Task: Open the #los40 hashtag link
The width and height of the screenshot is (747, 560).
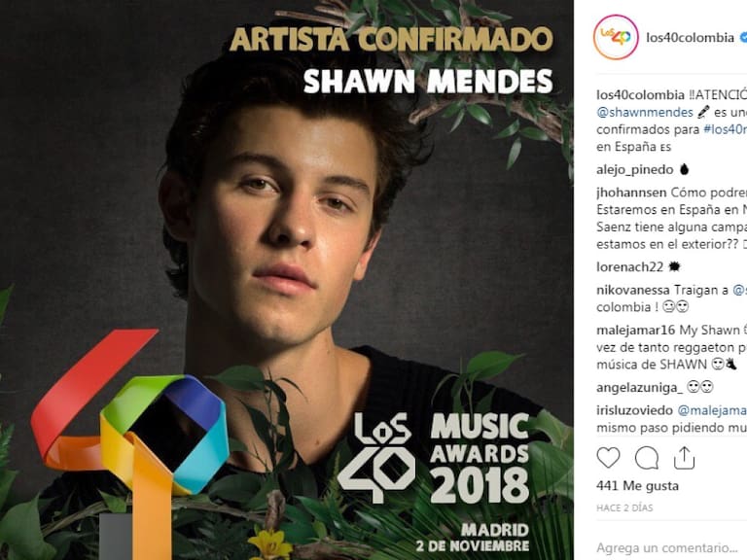Action: pyautogui.click(x=725, y=129)
